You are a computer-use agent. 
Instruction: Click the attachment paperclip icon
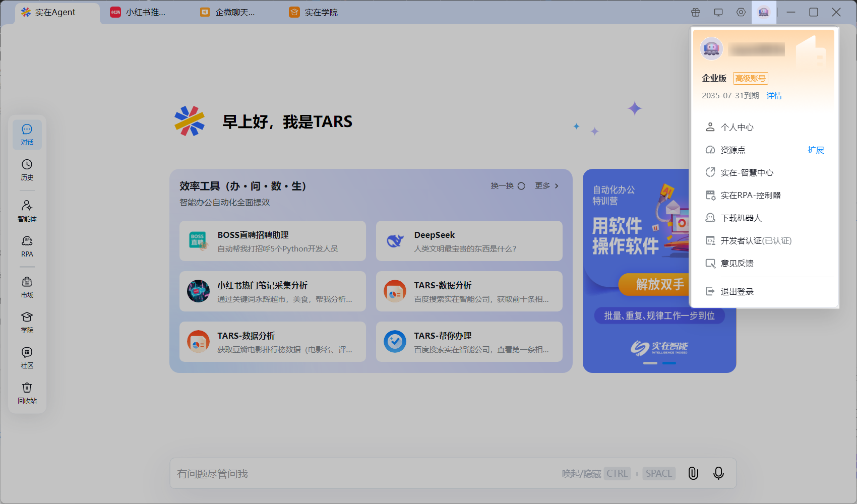pos(693,473)
